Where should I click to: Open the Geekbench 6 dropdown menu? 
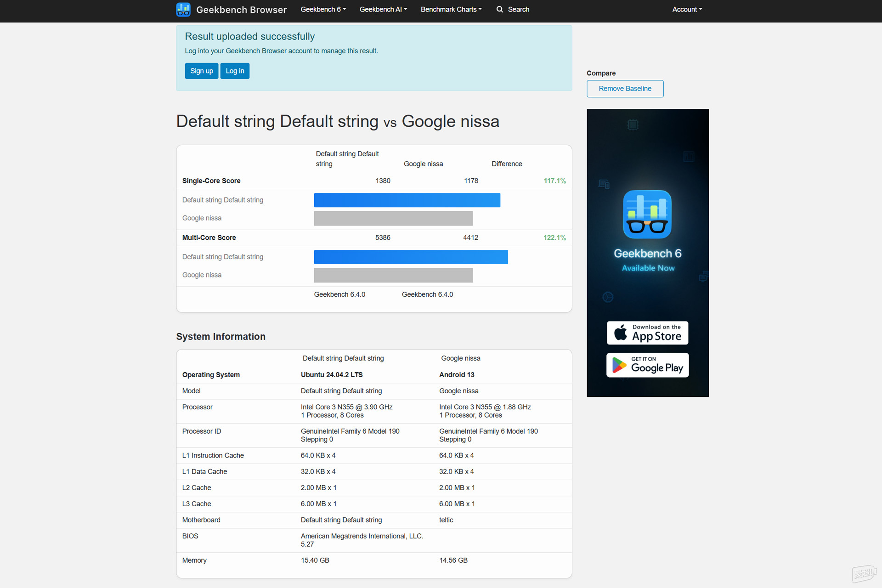click(323, 9)
